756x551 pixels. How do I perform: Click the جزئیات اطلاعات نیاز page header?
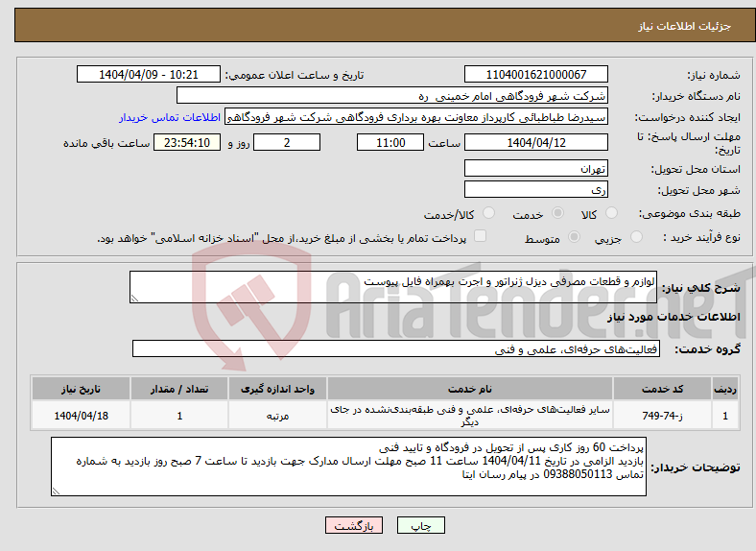click(685, 26)
